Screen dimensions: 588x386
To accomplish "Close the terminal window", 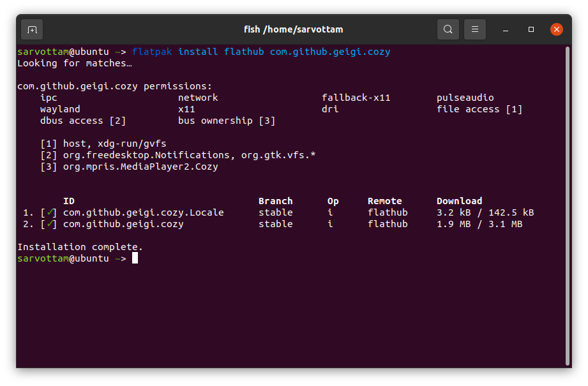I will click(556, 29).
